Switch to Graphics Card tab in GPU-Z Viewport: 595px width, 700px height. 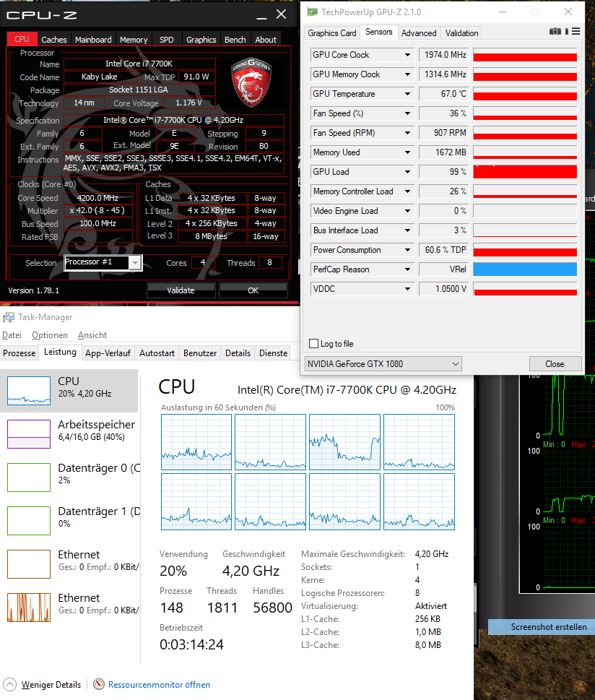pyautogui.click(x=332, y=33)
